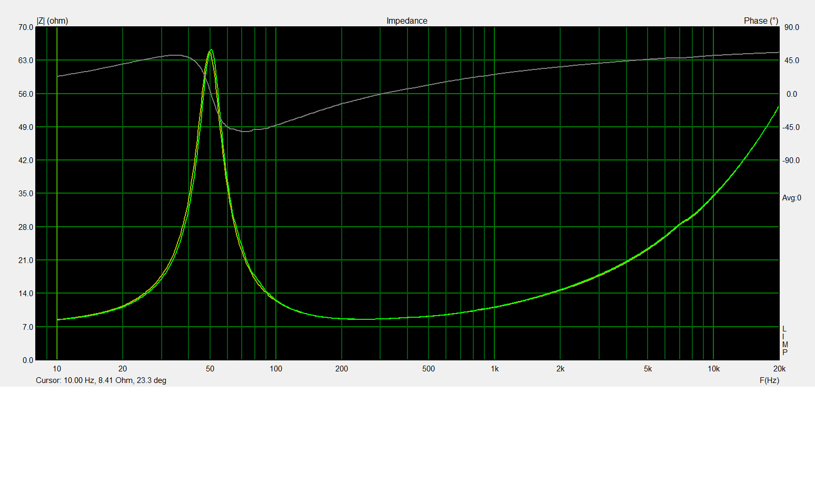Click the 70.0 ohm scale label
This screenshot has height=504, width=815.
click(26, 27)
